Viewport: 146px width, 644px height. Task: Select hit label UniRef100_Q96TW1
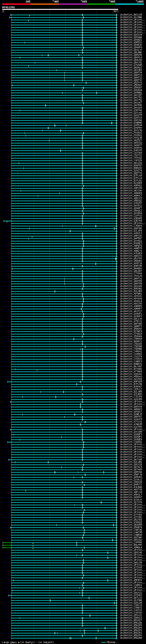click(x=131, y=228)
